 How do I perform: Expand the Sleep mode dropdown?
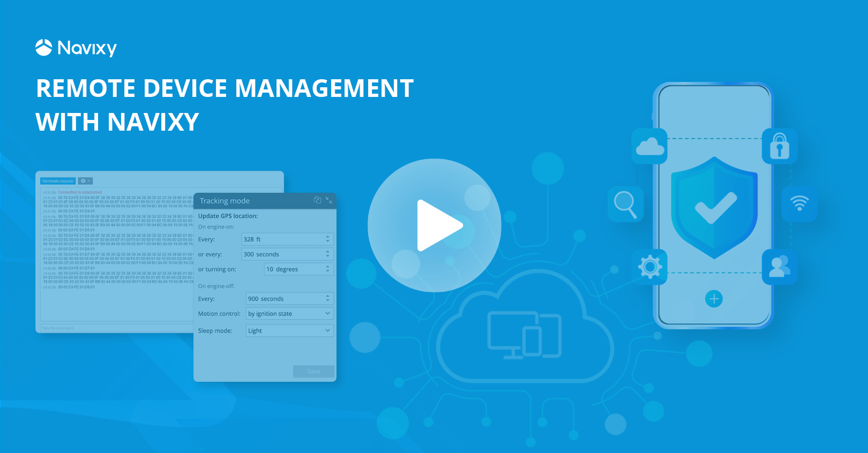click(x=289, y=331)
